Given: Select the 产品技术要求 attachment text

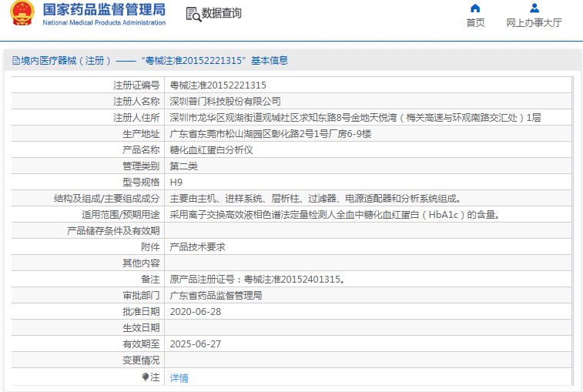Looking at the screenshot, I should [197, 247].
